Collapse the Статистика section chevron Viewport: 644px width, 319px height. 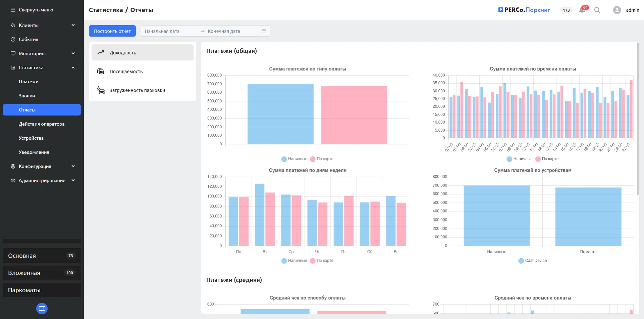[x=73, y=67]
